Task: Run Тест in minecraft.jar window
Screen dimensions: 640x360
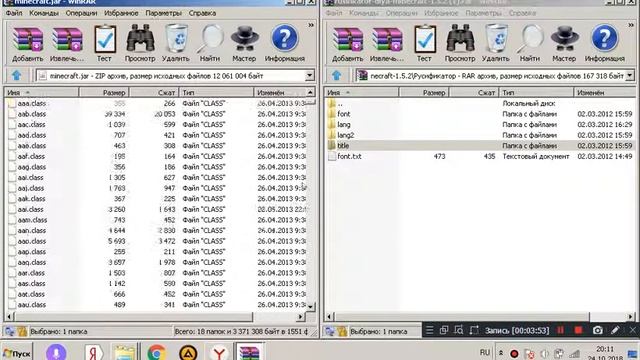Action: [x=104, y=43]
